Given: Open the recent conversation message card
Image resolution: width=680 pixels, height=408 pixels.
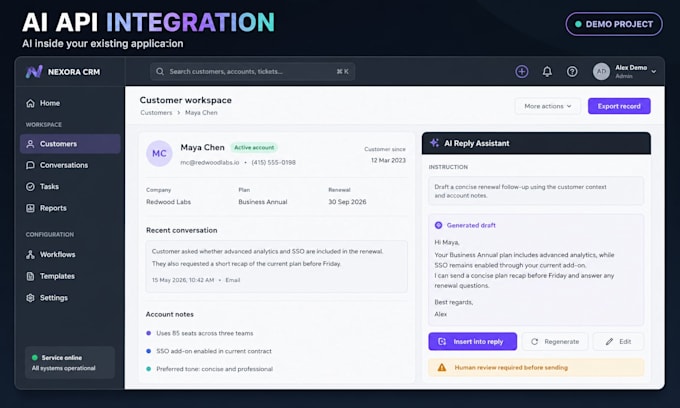Looking at the screenshot, I should click(x=277, y=266).
